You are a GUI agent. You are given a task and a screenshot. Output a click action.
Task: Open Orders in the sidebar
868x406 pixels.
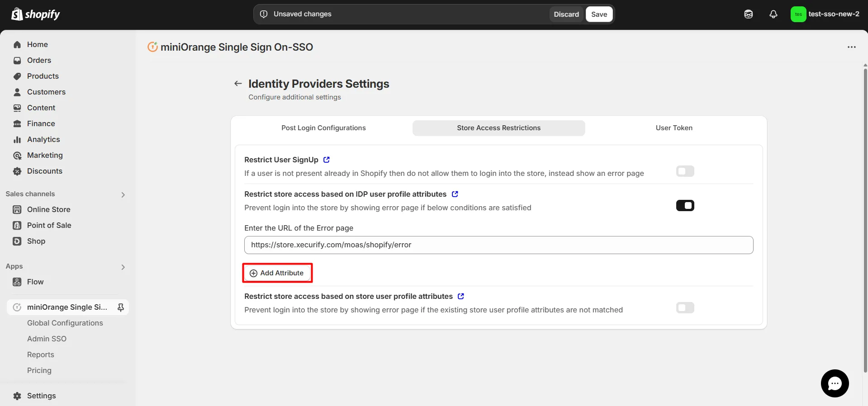39,60
